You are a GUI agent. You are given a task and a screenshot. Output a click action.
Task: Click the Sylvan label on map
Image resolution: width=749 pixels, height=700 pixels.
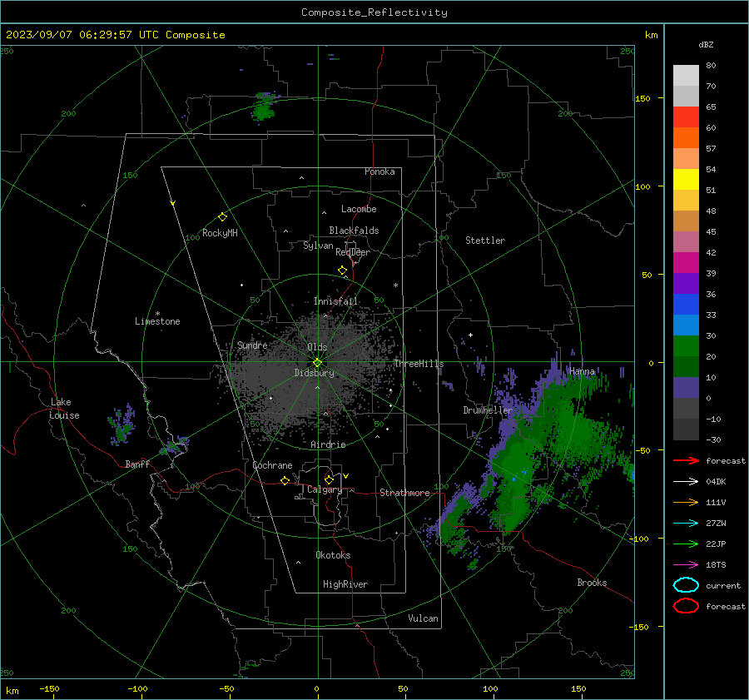tap(318, 246)
